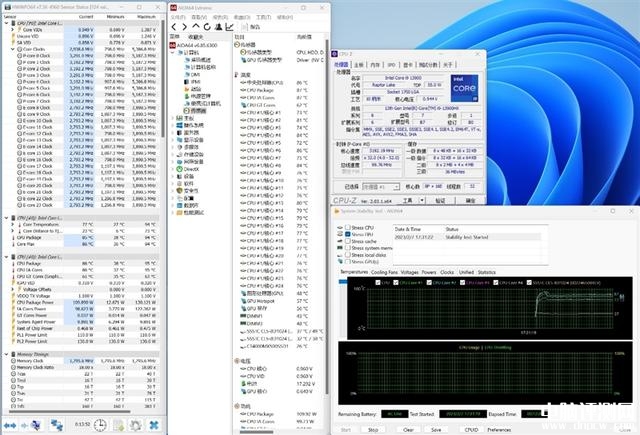Select the Stability Test Started log row
The height and width of the screenshot is (435, 640).
pos(467,237)
